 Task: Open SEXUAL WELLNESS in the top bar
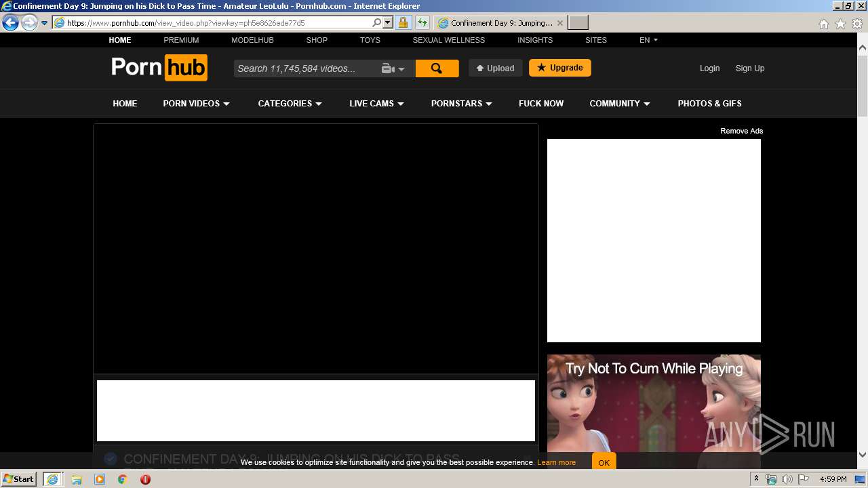449,40
